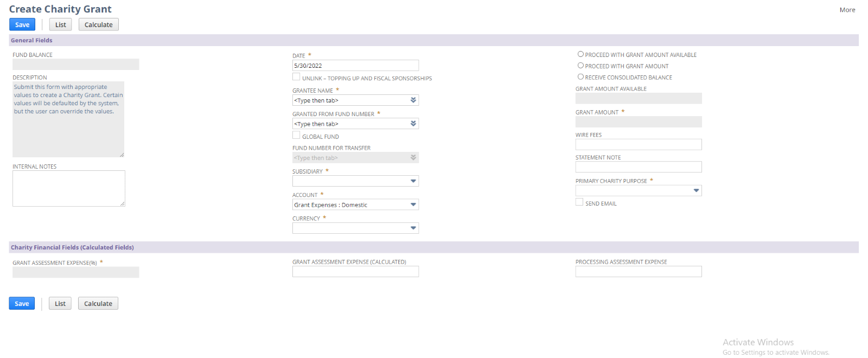Open Granted From Fund Number double-arrow icon
This screenshot has height=358, width=868.
(x=413, y=124)
